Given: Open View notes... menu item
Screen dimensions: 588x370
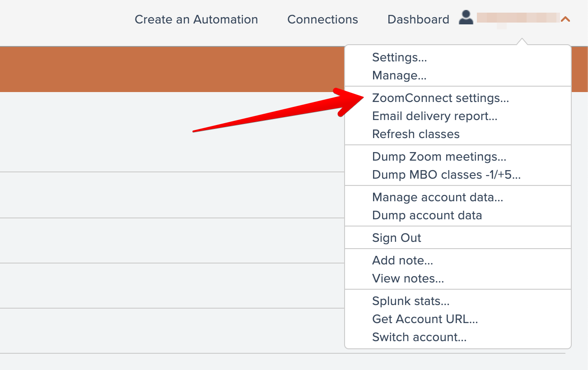Looking at the screenshot, I should pos(408,278).
